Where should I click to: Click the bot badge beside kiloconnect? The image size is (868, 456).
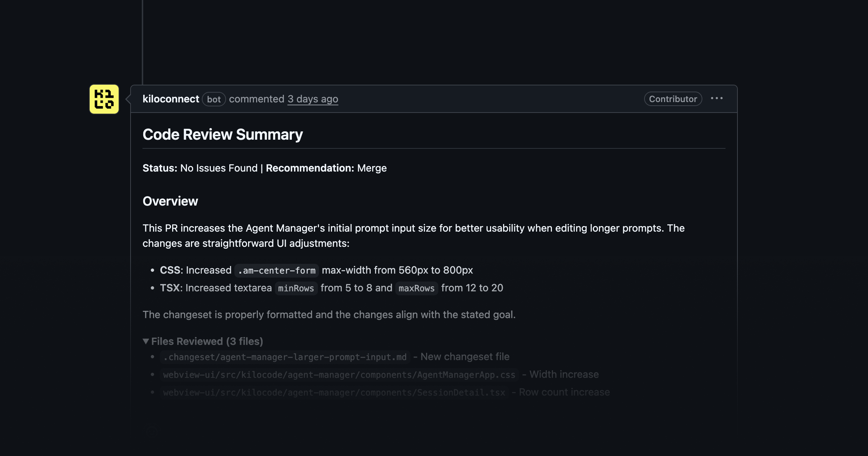click(214, 100)
